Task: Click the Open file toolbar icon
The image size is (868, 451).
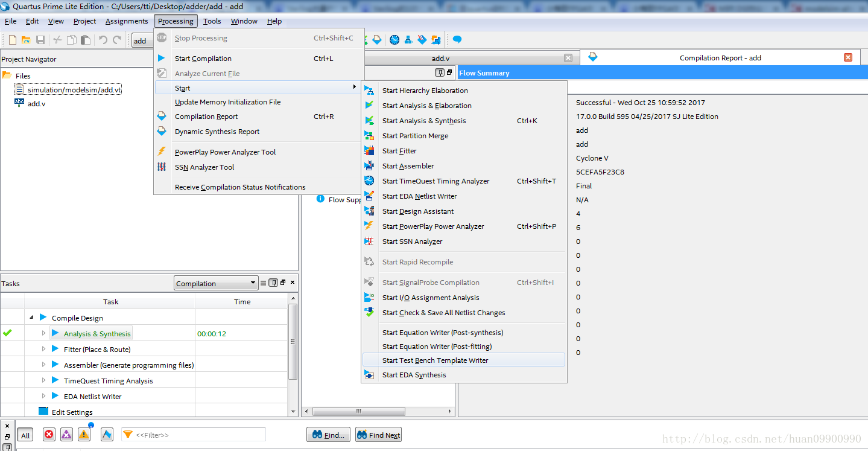Action: pyautogui.click(x=26, y=40)
